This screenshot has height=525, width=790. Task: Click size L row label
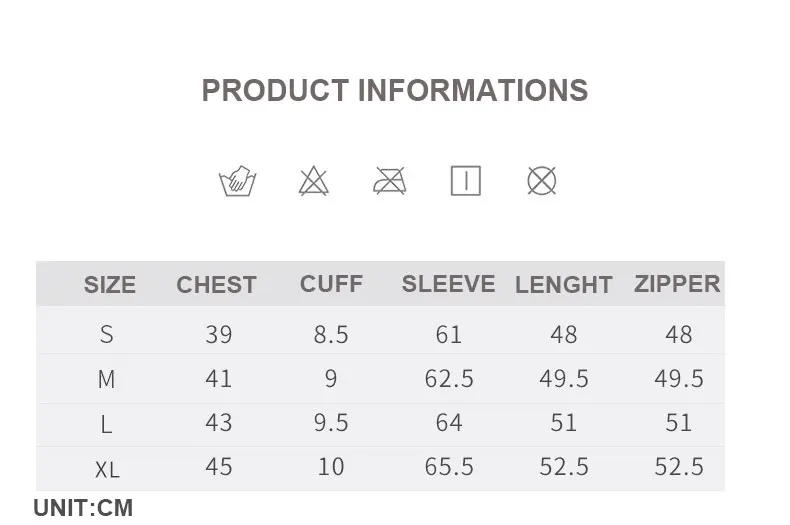pyautogui.click(x=107, y=424)
